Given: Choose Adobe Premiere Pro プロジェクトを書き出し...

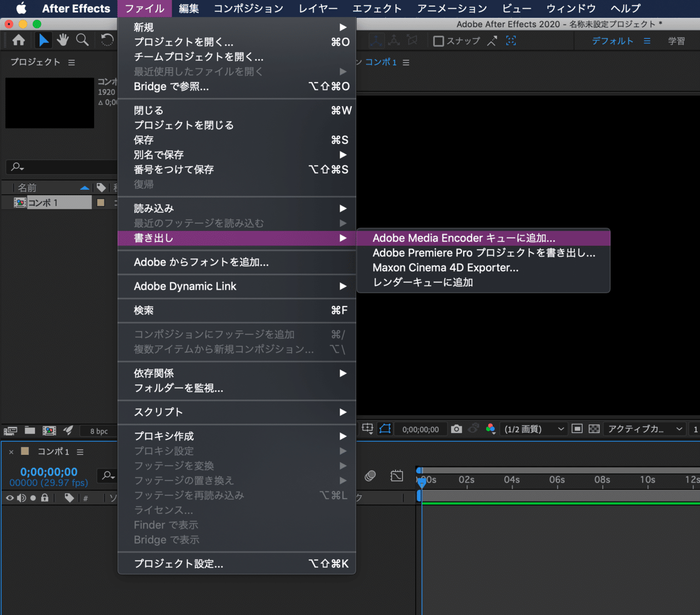Looking at the screenshot, I should pos(483,253).
